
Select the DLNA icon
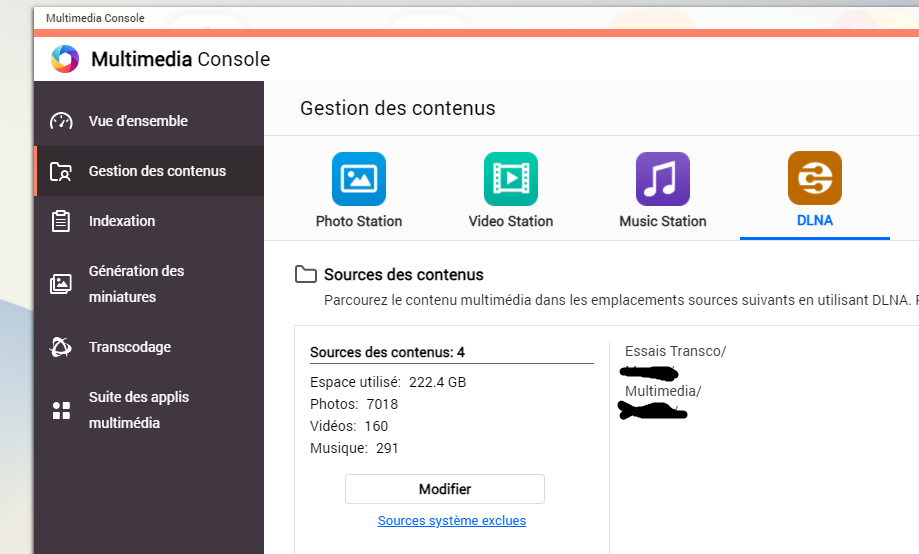815,178
